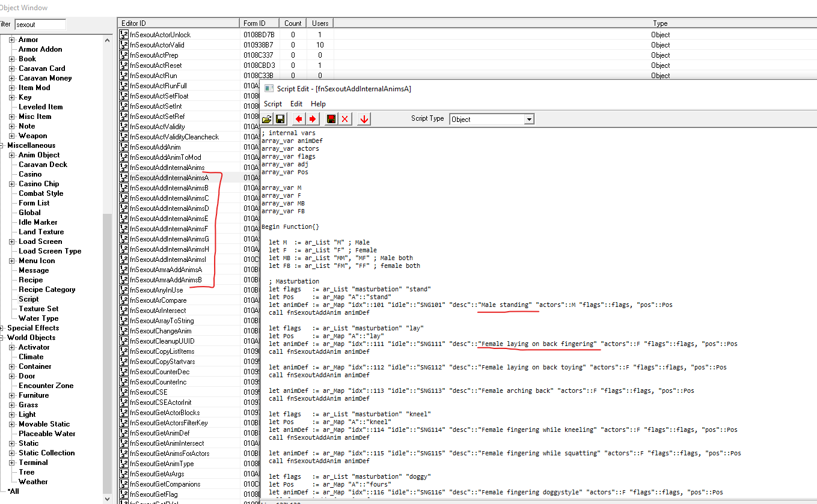
Task: Collapse the Miscellaneous category
Action: click(2, 145)
